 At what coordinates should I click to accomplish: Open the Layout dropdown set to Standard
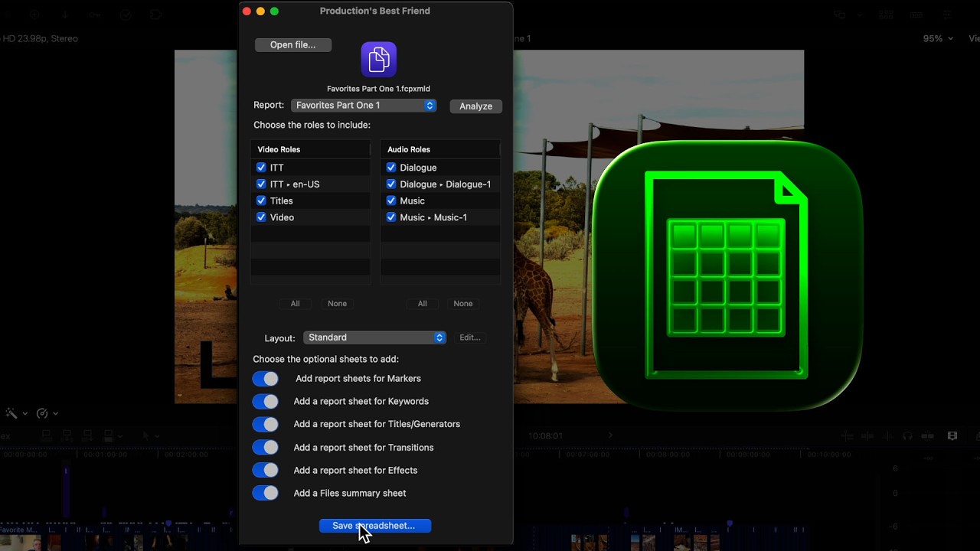click(374, 337)
